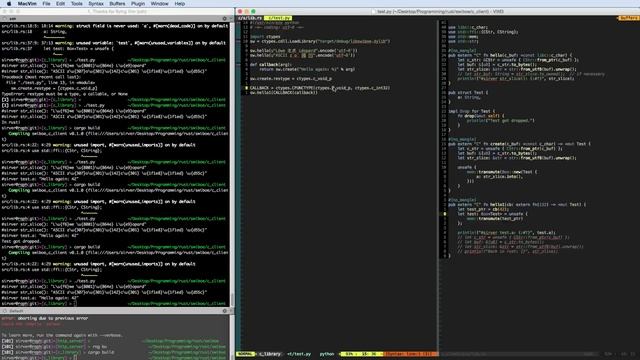Open the Syntax menu
Viewport: 640px width, 360px height.
(96, 4)
